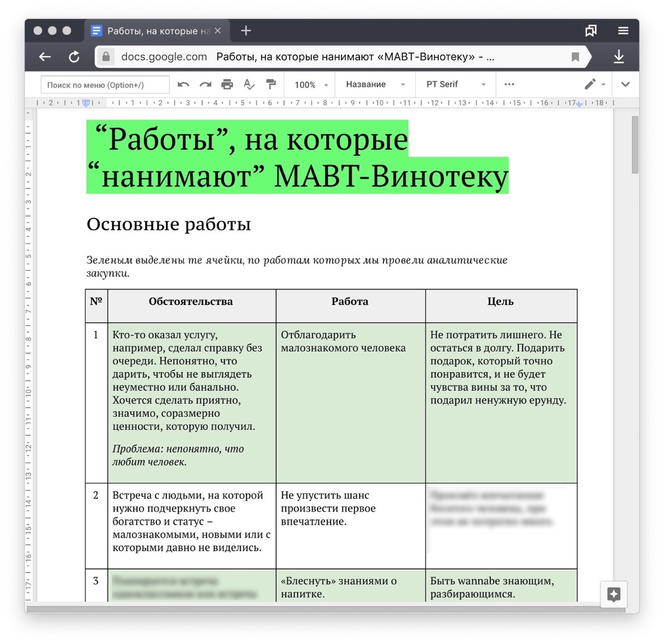The height and width of the screenshot is (644, 664).
Task: Click the left indent marker on ruler
Action: [86, 103]
